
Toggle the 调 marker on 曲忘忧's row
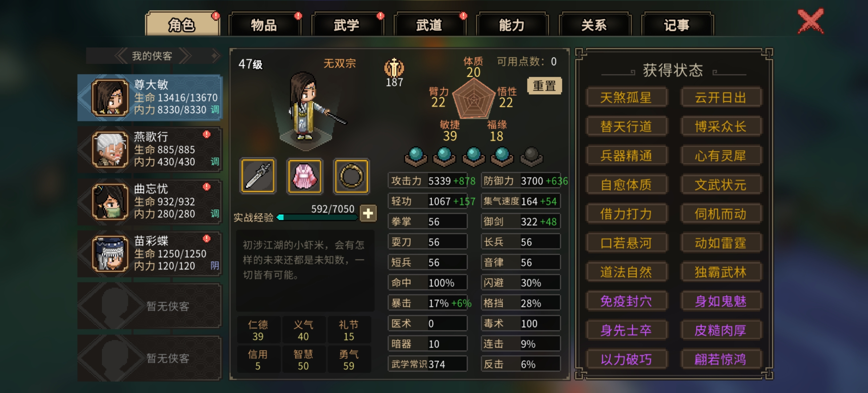[215, 214]
